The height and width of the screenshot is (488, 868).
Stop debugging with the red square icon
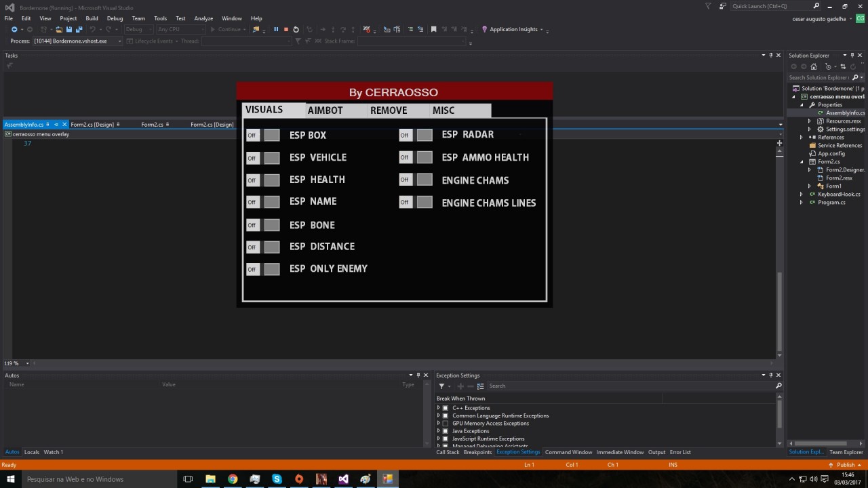pyautogui.click(x=285, y=29)
